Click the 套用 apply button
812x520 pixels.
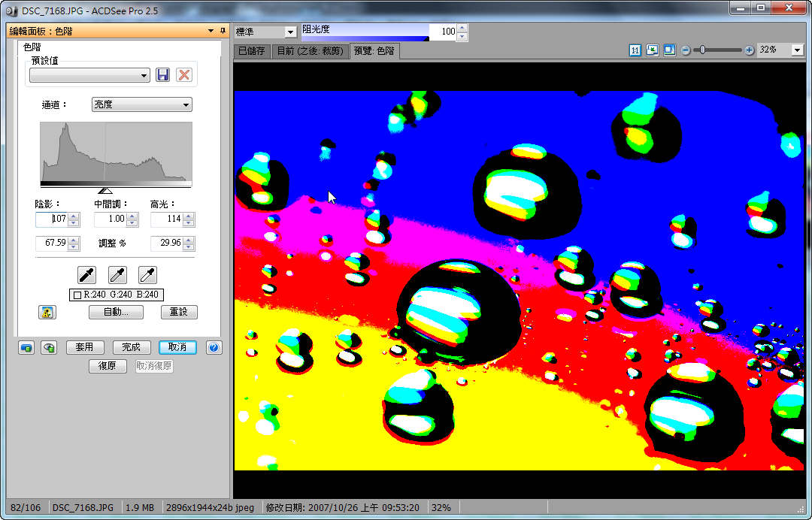tap(84, 347)
